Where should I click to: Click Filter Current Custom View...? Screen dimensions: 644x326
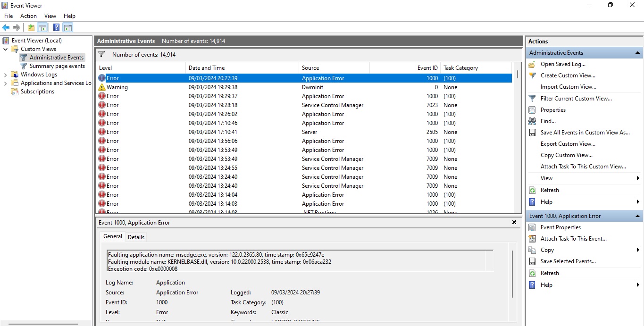(576, 99)
